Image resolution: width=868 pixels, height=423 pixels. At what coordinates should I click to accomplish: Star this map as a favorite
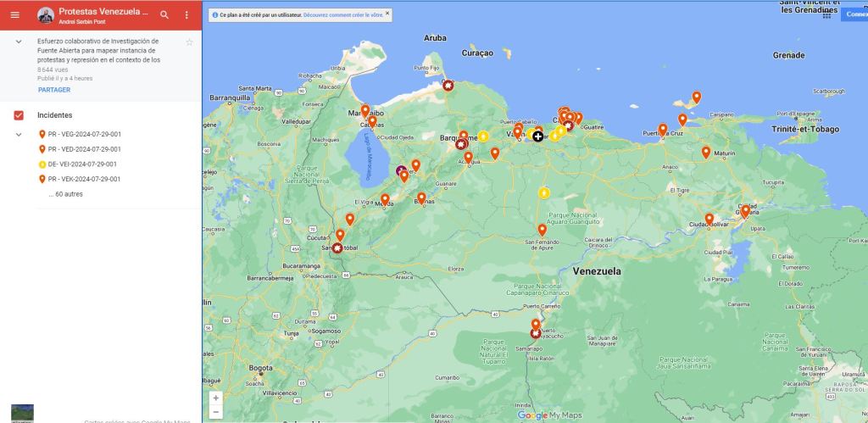[189, 42]
